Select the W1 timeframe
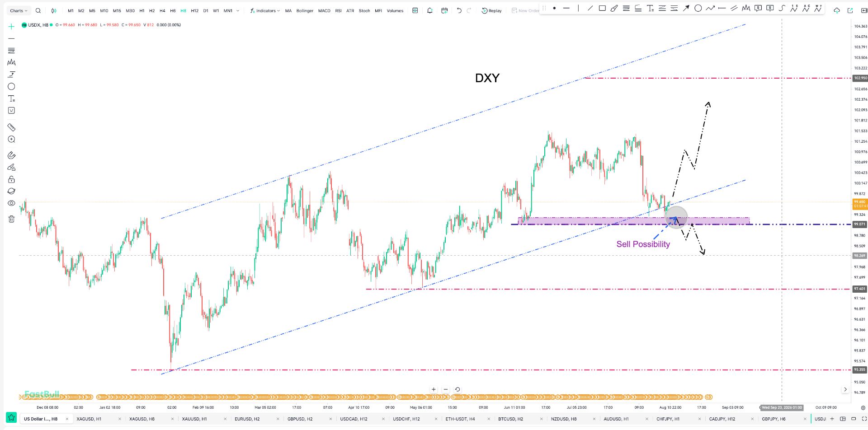Screen dimensions: 868x430 [216, 11]
